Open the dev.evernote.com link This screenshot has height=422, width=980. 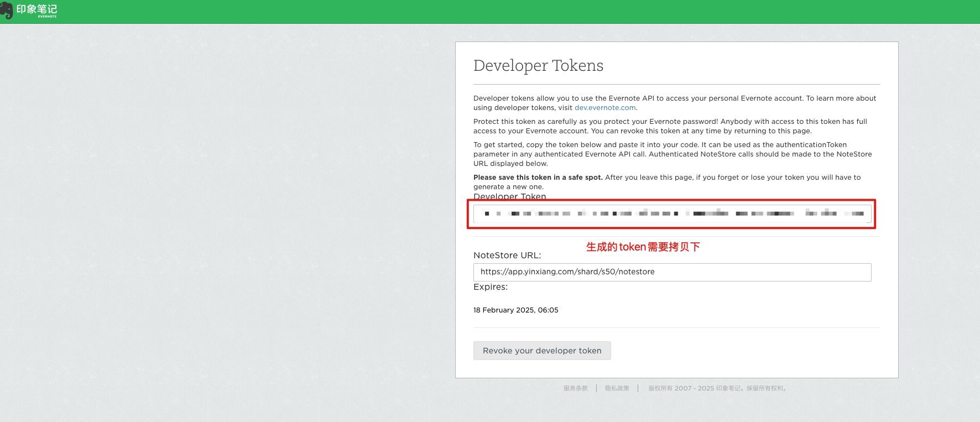click(x=604, y=108)
